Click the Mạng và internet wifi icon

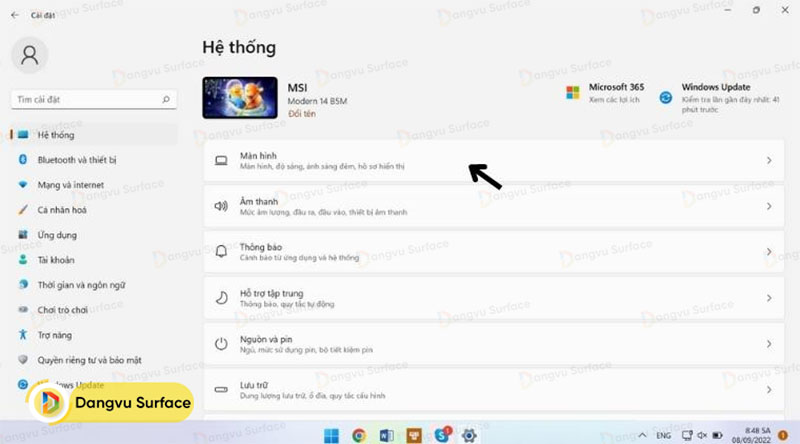(x=22, y=184)
